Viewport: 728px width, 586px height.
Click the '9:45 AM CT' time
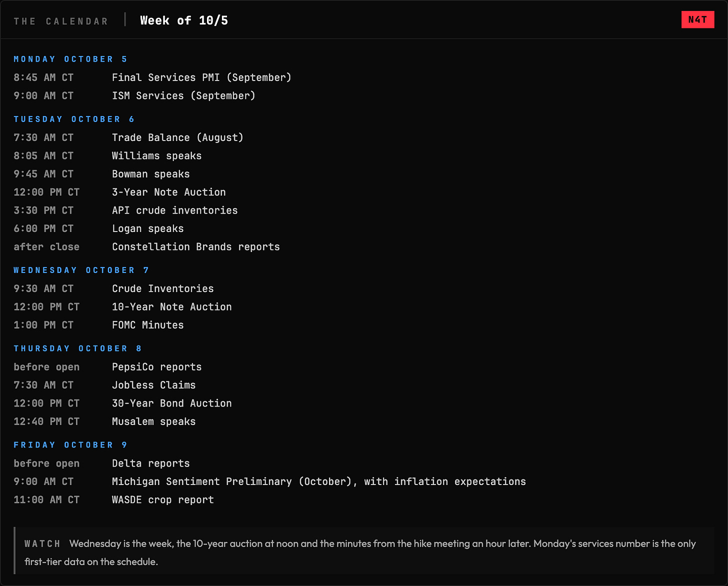coord(43,174)
